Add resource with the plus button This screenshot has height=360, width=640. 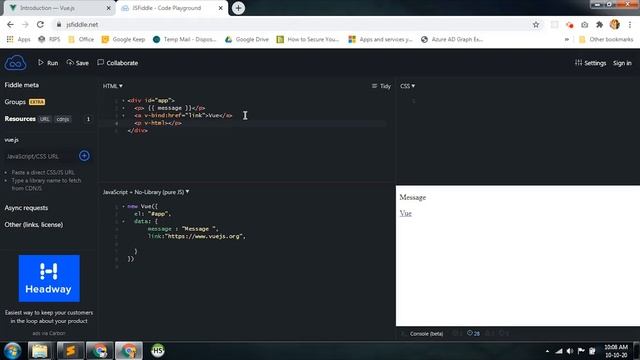[x=84, y=156]
